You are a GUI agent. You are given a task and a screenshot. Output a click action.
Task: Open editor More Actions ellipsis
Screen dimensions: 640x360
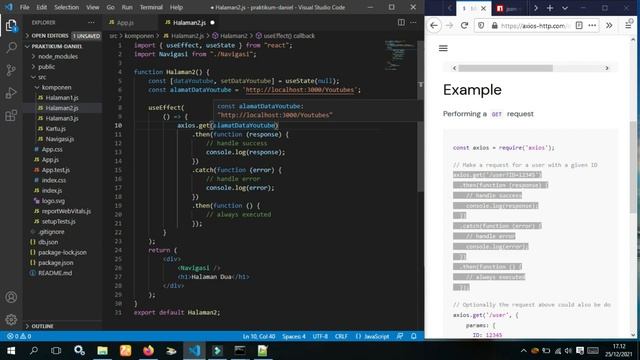[413, 22]
